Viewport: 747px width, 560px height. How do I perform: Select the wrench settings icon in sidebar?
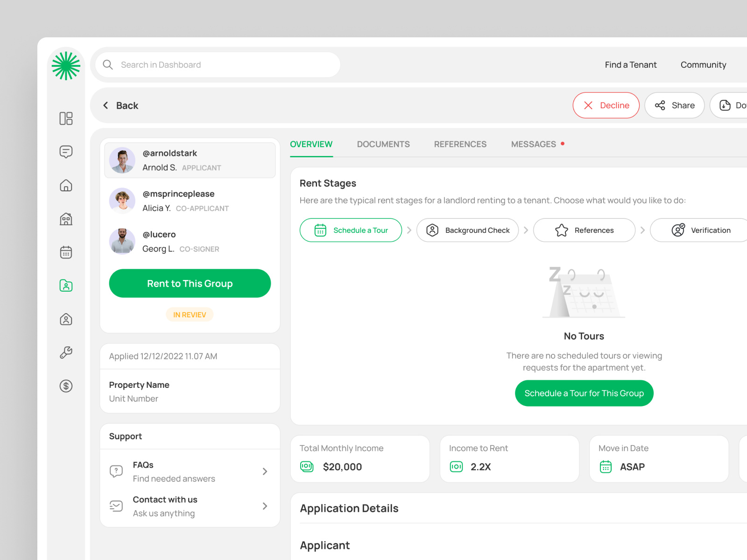(x=66, y=352)
